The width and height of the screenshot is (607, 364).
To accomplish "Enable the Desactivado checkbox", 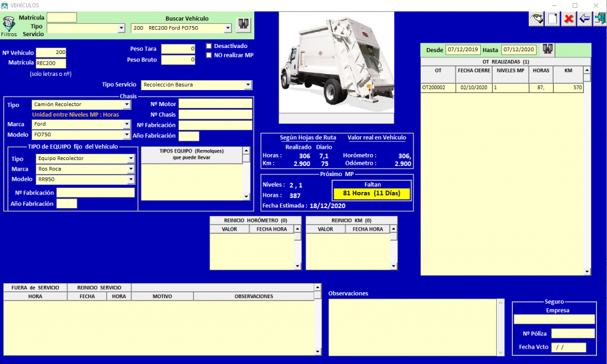I will [x=209, y=46].
